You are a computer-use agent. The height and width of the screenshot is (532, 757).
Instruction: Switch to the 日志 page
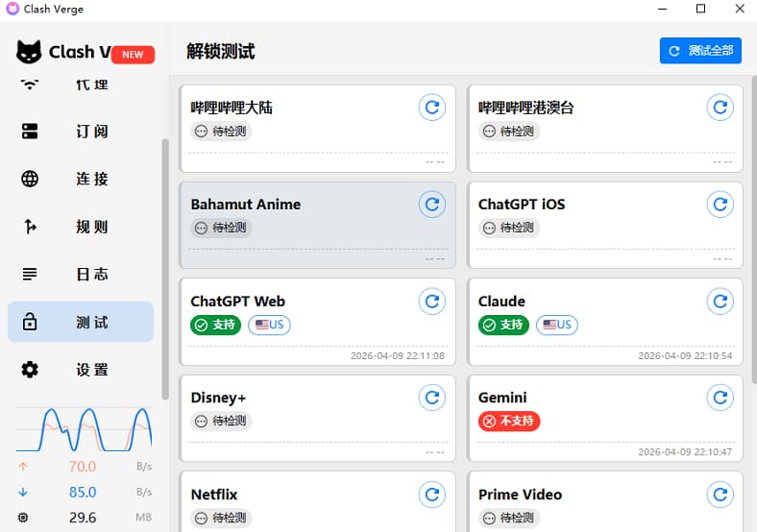(x=81, y=275)
